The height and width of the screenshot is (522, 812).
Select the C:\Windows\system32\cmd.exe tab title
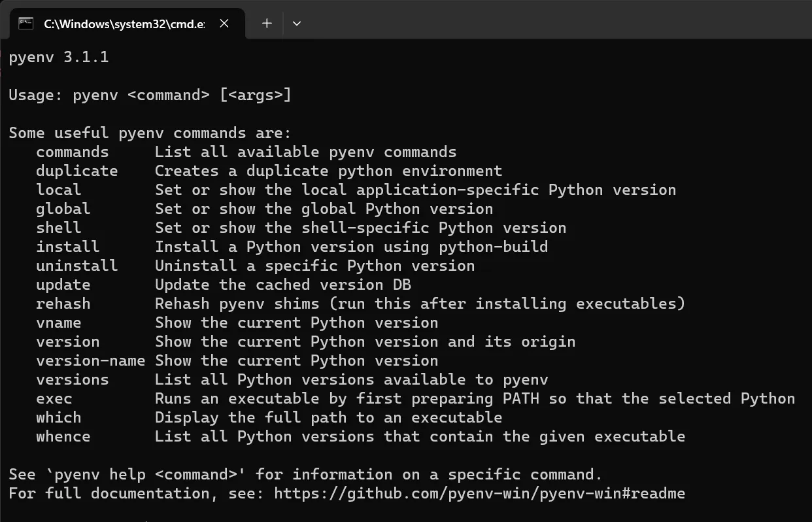click(124, 24)
